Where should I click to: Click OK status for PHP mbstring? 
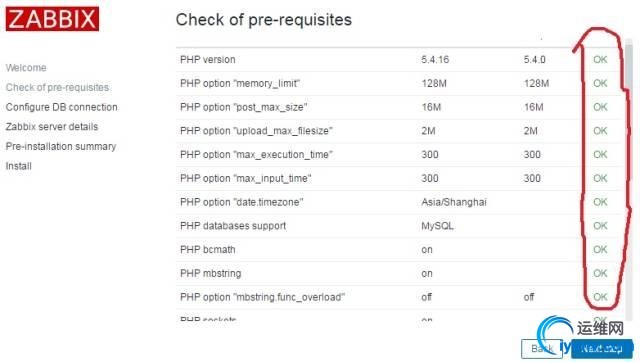coord(600,273)
